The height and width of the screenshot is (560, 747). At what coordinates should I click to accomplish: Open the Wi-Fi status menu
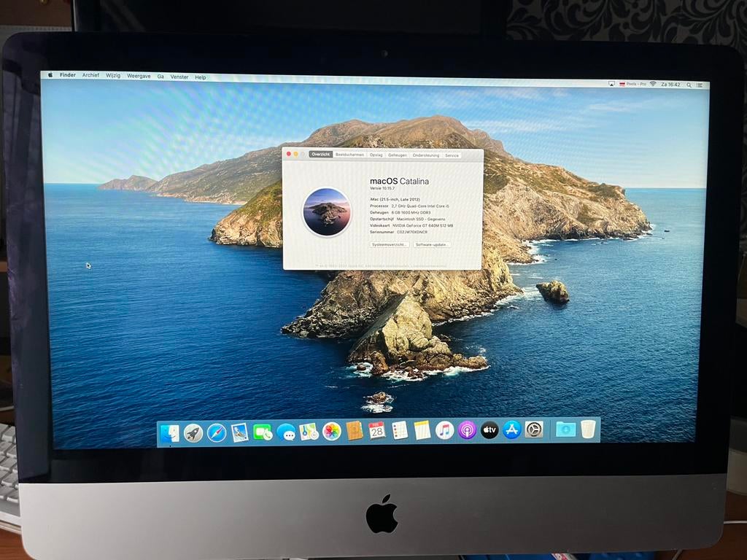[x=653, y=84]
